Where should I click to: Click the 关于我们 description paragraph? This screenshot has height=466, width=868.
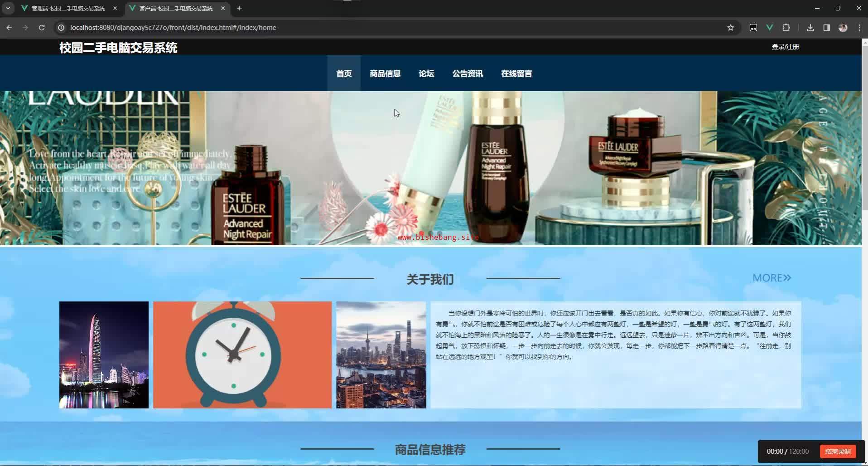tap(613, 335)
